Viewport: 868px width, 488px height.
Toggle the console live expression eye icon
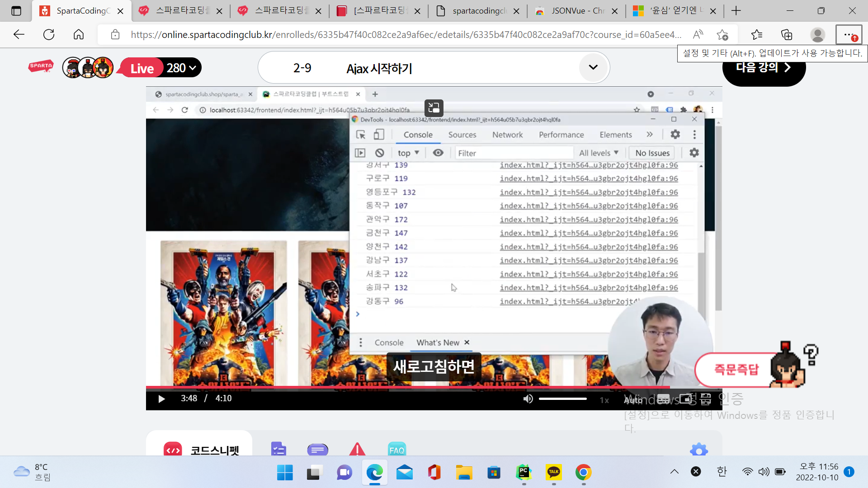coord(438,153)
